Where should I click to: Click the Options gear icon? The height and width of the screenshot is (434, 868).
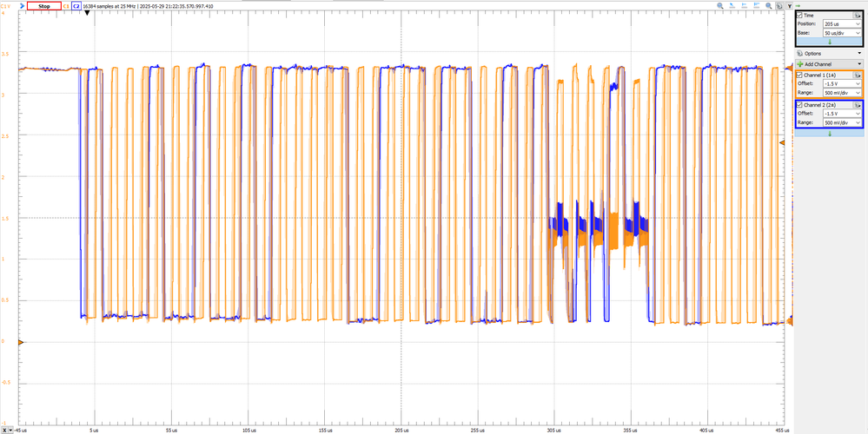coord(799,54)
